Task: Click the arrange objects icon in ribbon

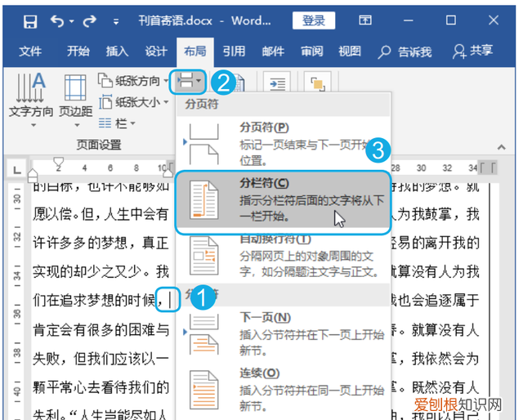Action: pyautogui.click(x=318, y=83)
